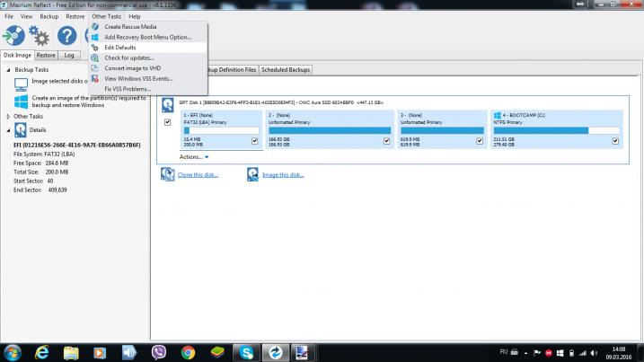644x362 pixels.
Task: Click the BOOTCAMP partition usage bar
Action: pyautogui.click(x=556, y=130)
